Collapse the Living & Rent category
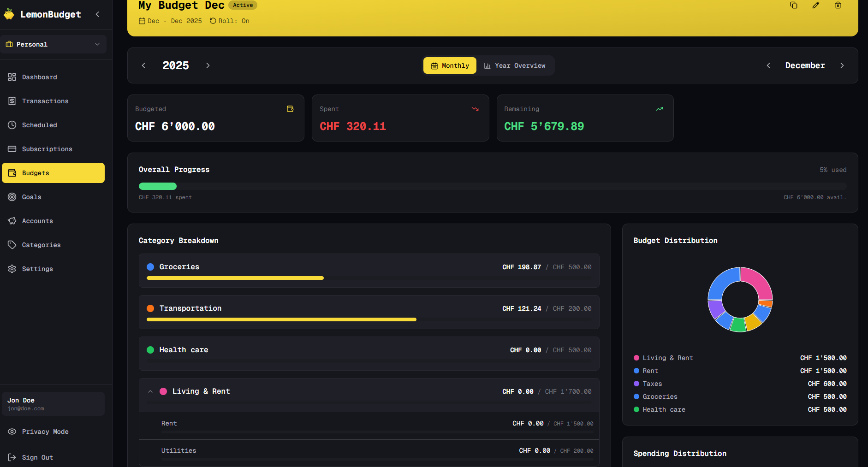Image resolution: width=868 pixels, height=467 pixels. [x=150, y=391]
